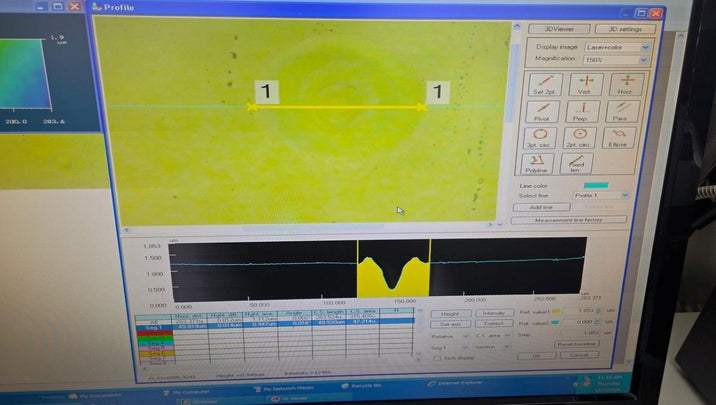This screenshot has height=405, width=716.
Task: Click the right yellow profile cursor line
Action: pos(430,267)
